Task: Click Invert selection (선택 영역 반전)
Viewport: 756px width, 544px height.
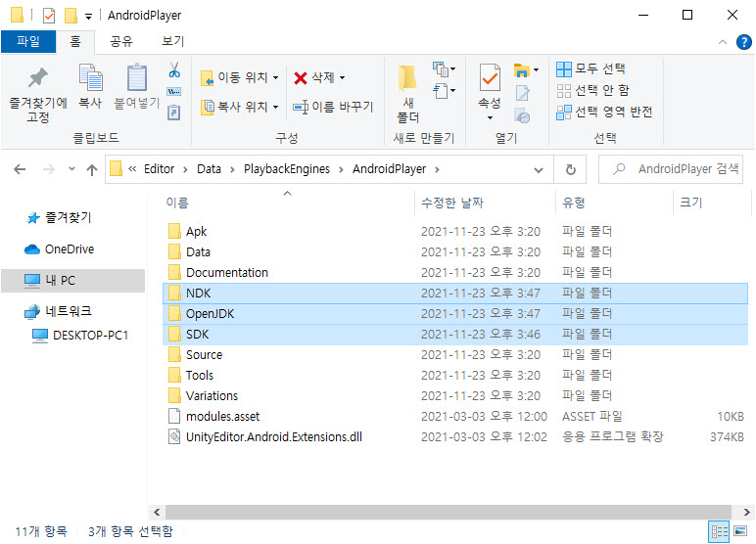Action: point(604,113)
